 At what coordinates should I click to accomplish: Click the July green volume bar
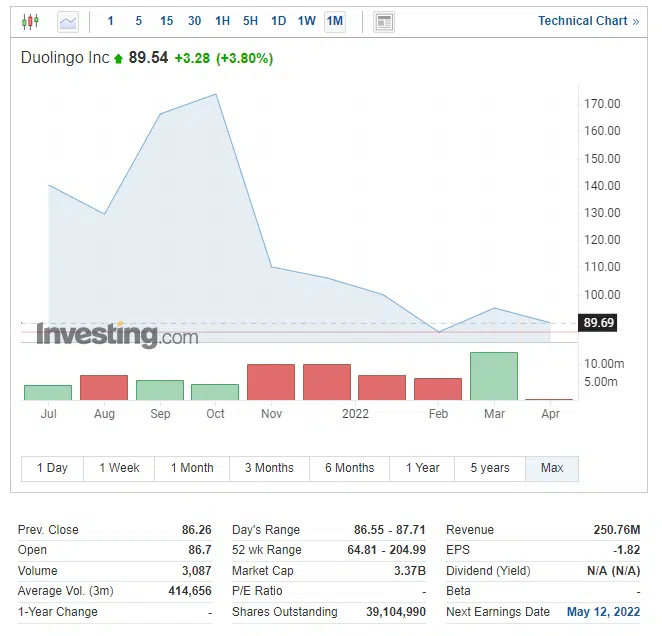(48, 392)
